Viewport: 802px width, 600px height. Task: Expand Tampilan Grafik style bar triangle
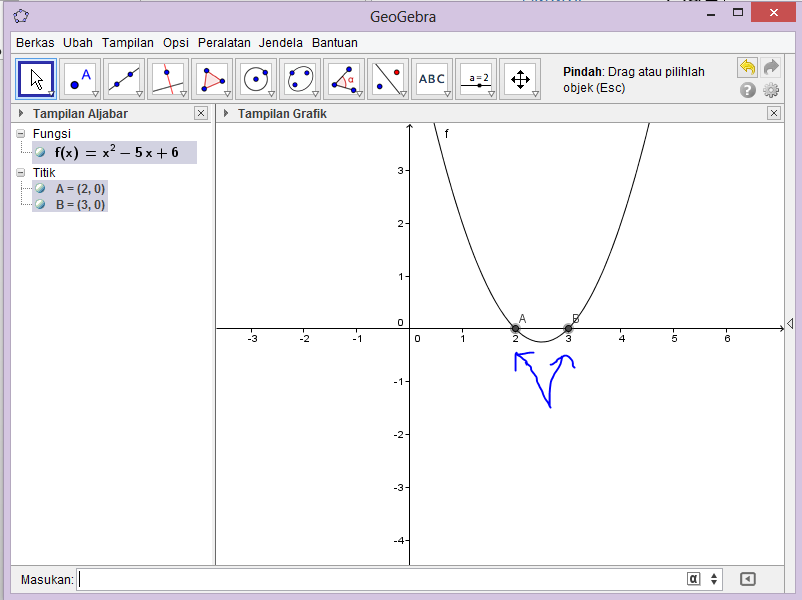(x=226, y=113)
